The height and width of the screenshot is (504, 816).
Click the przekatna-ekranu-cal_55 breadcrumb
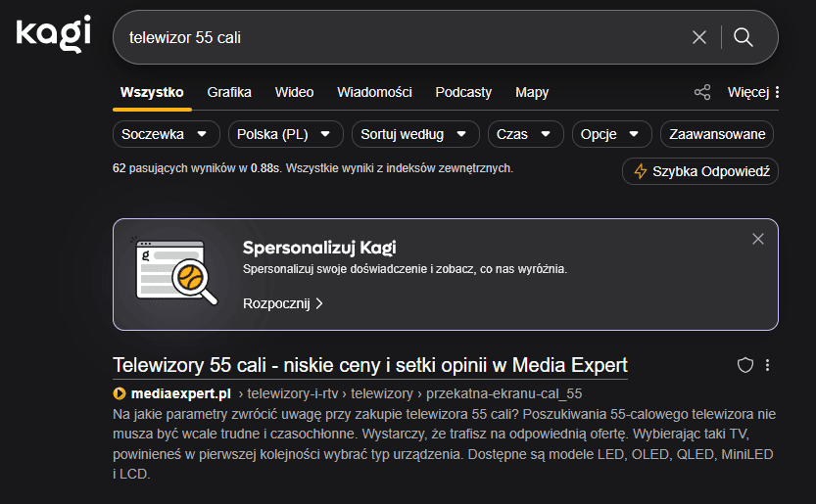(504, 393)
